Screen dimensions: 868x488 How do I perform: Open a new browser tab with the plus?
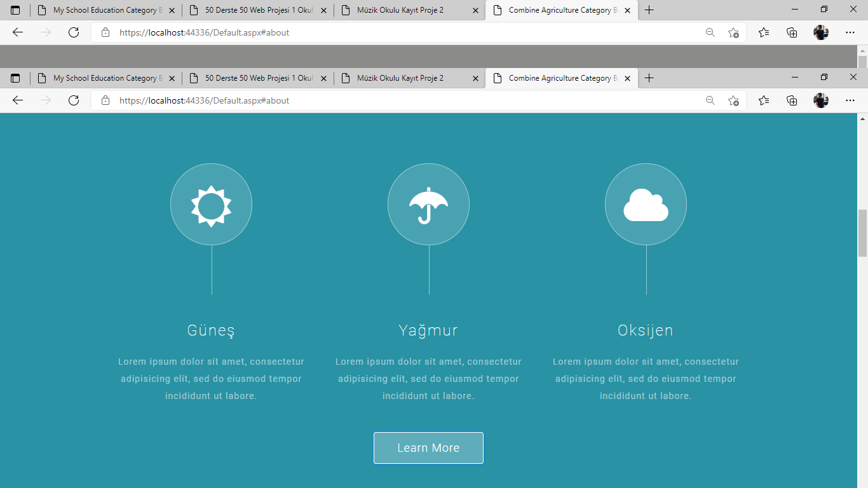pyautogui.click(x=649, y=78)
